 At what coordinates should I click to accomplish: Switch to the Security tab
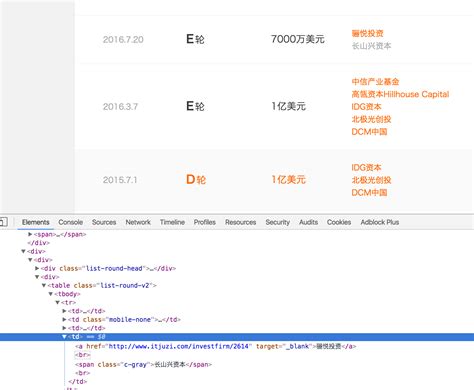277,222
